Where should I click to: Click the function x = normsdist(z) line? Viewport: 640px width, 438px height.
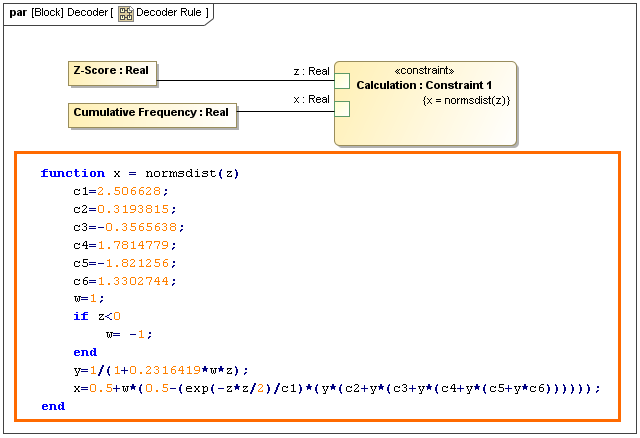140,173
